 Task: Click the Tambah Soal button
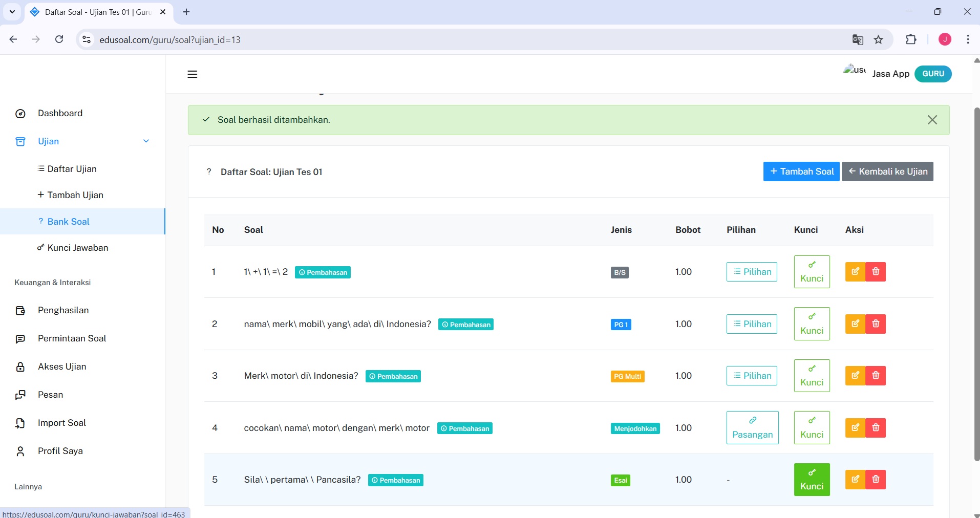[801, 171]
